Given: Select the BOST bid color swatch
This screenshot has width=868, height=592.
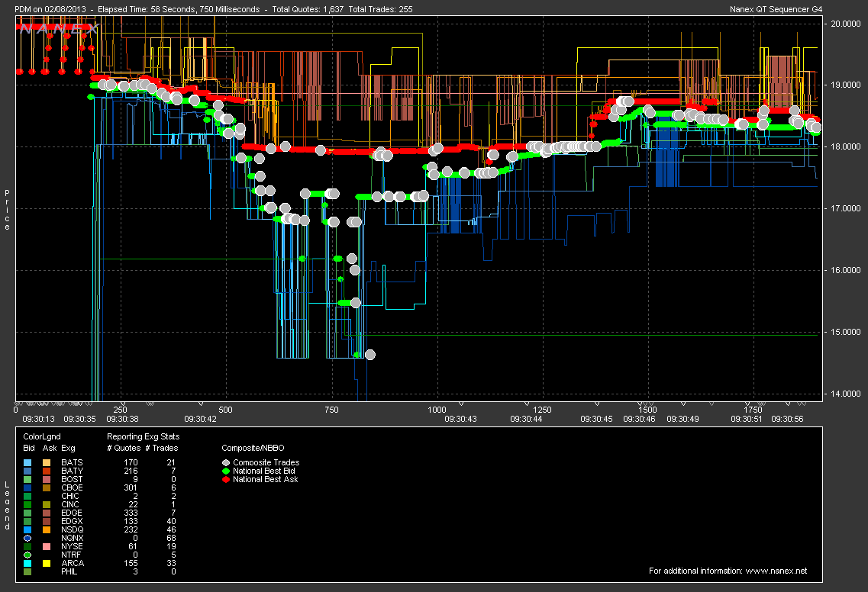Looking at the screenshot, I should (27, 479).
